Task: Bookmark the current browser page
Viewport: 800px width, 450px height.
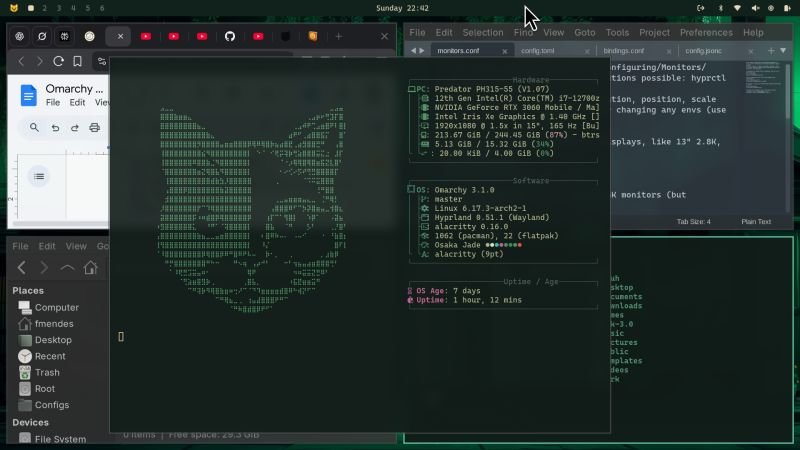Action: tap(78, 61)
